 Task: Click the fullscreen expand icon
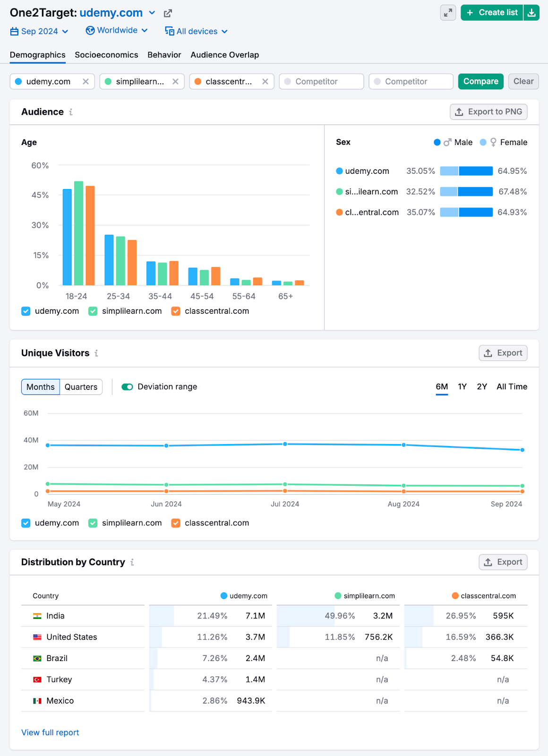point(448,13)
